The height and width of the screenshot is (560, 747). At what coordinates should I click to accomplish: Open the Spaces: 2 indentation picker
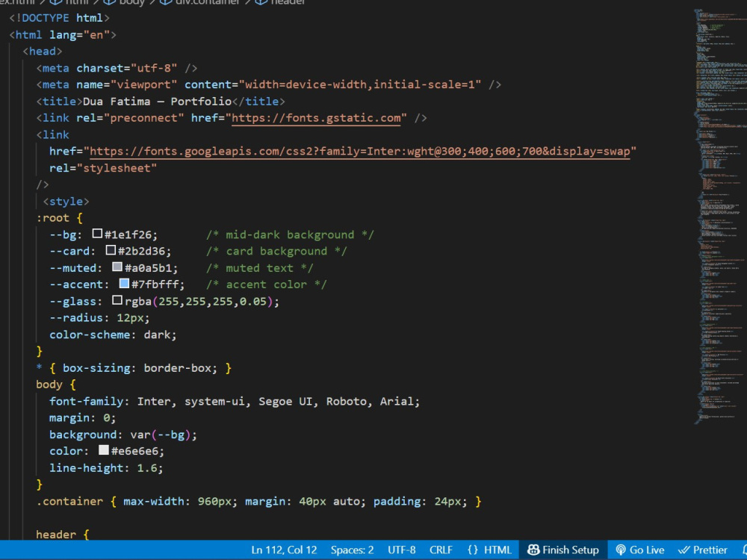[352, 550]
